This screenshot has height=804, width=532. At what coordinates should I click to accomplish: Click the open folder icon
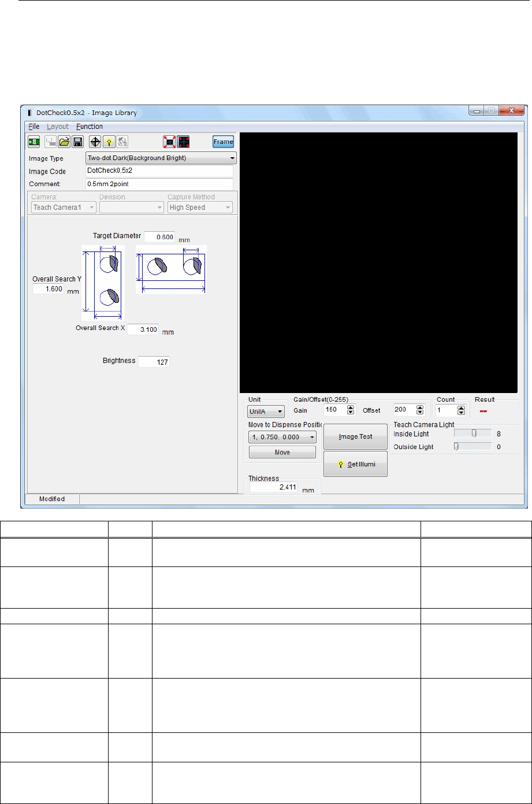(64, 142)
